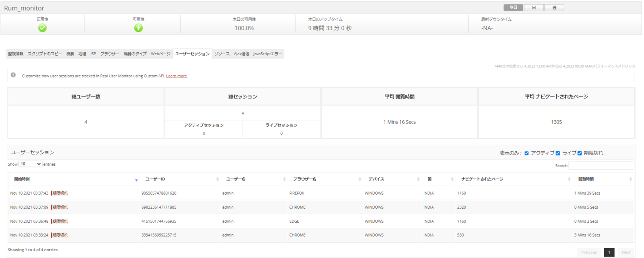Click the info icon beside Custom API message

click(x=13, y=75)
